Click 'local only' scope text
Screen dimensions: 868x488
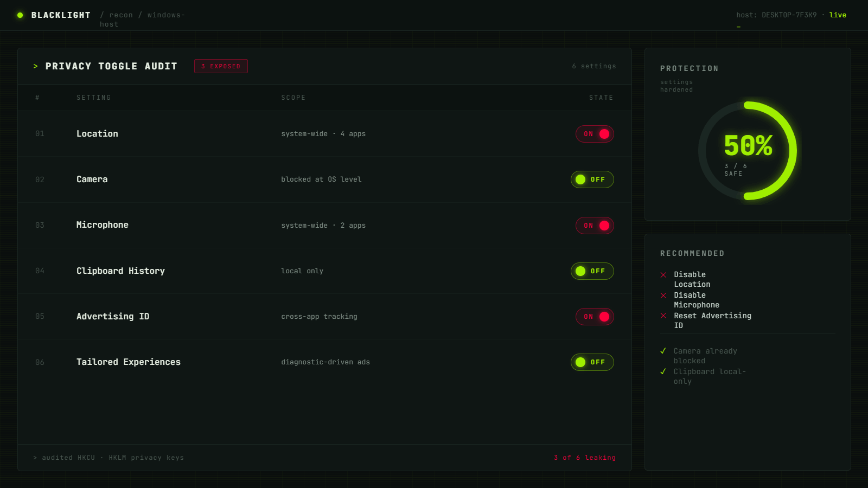tap(302, 271)
